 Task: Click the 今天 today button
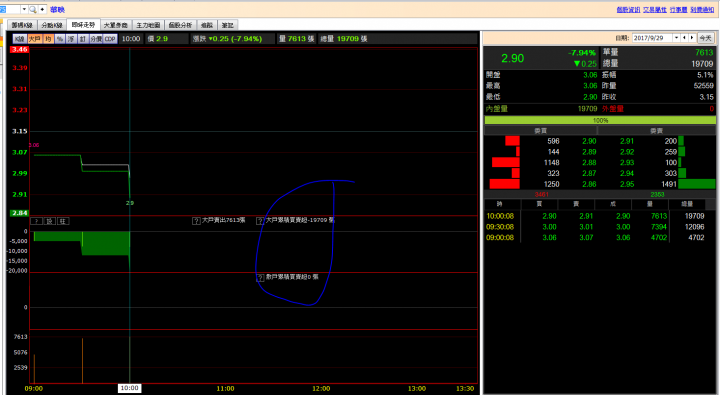[705, 38]
